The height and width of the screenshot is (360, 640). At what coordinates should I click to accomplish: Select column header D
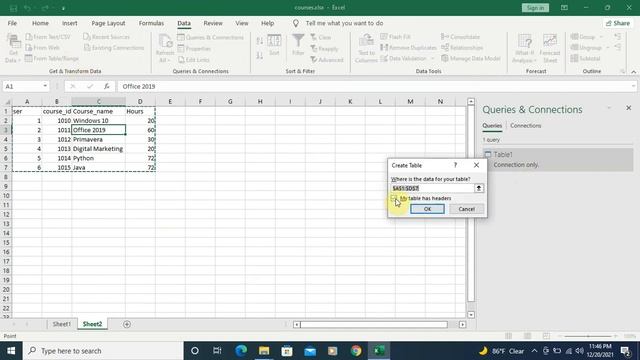(140, 101)
